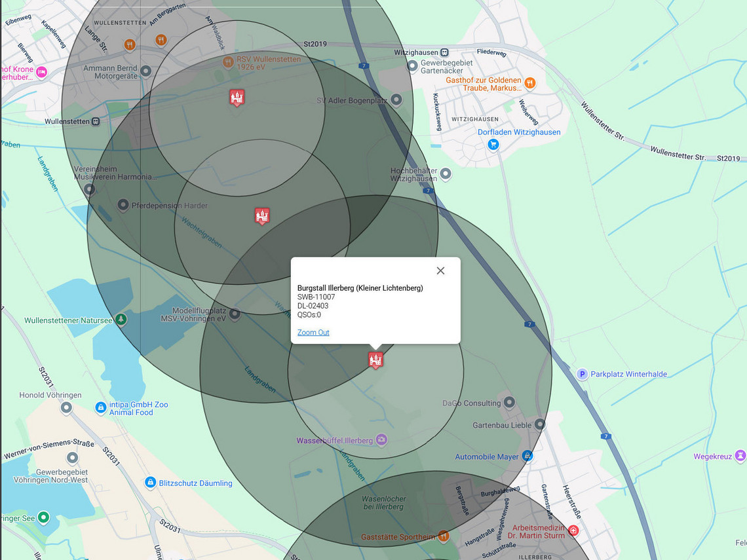
Task: Click popup title Burgstall Illerberg (Kleiner Lichtenberg)
Action: click(360, 288)
